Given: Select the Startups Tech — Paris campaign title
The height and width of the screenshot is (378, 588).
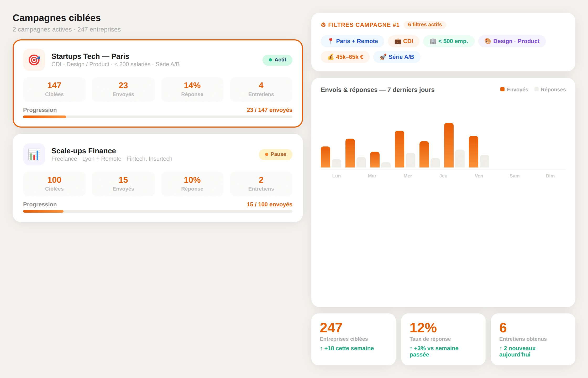Looking at the screenshot, I should pos(90,56).
